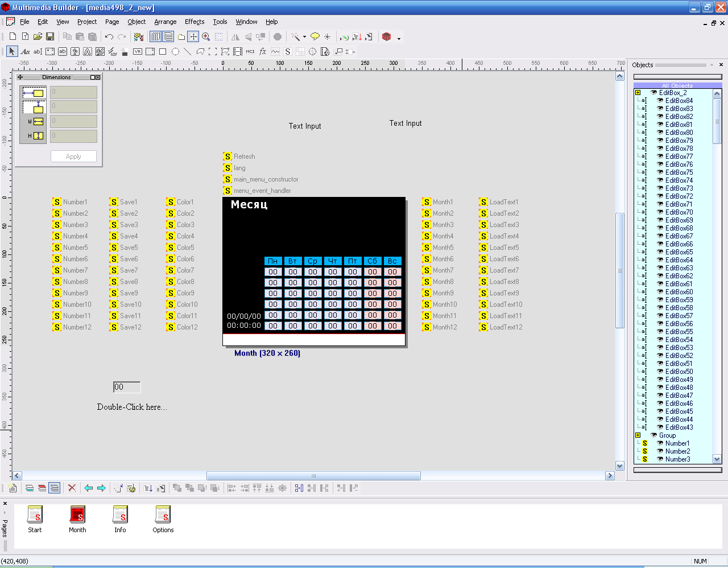Select the fx effect object tool

pyautogui.click(x=263, y=51)
